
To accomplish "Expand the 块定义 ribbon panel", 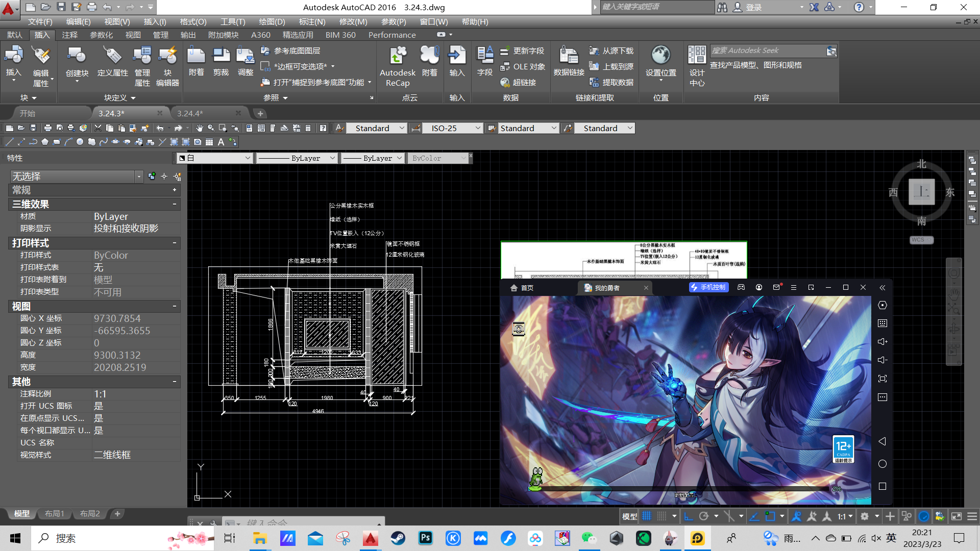I will [120, 97].
